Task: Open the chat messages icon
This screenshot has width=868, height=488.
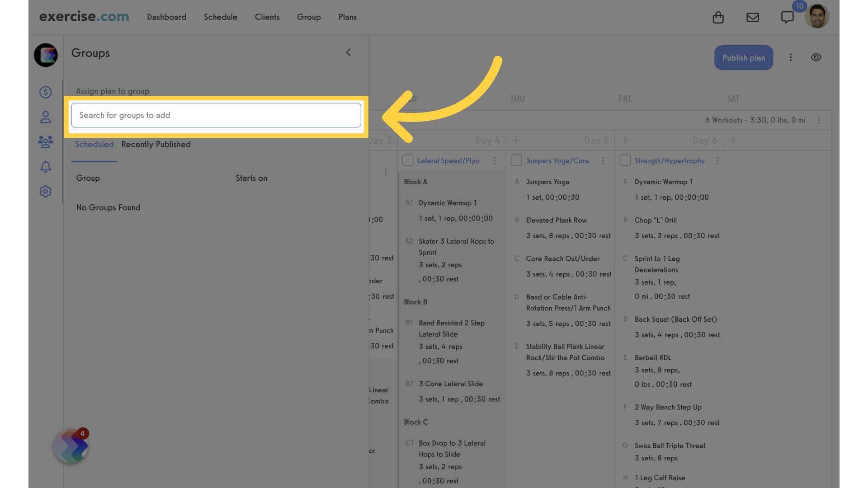Action: (x=787, y=17)
